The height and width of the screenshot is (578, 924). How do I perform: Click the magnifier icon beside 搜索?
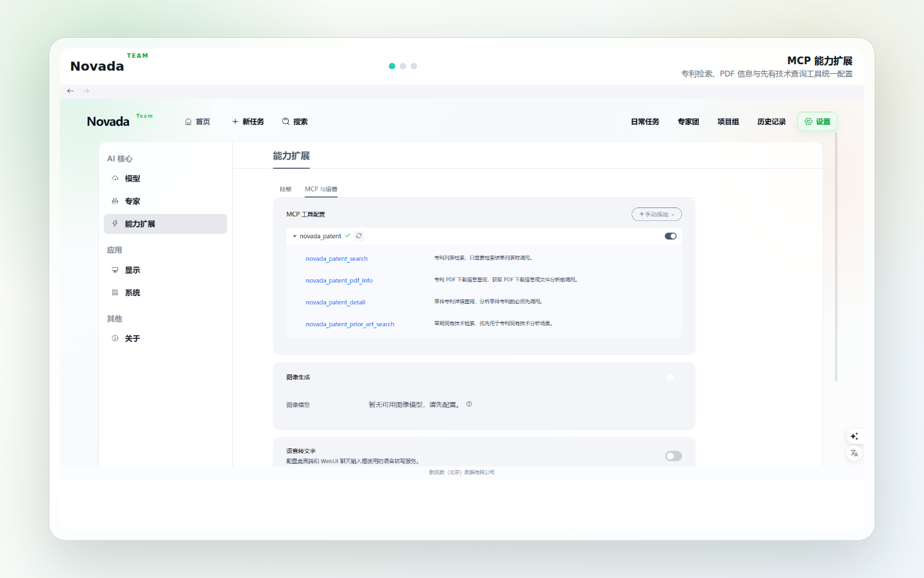coord(286,121)
